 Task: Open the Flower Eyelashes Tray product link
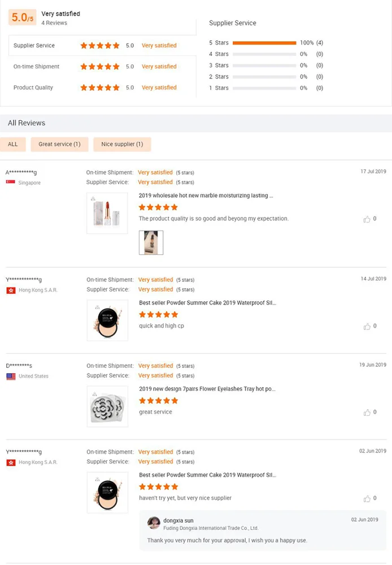[207, 389]
